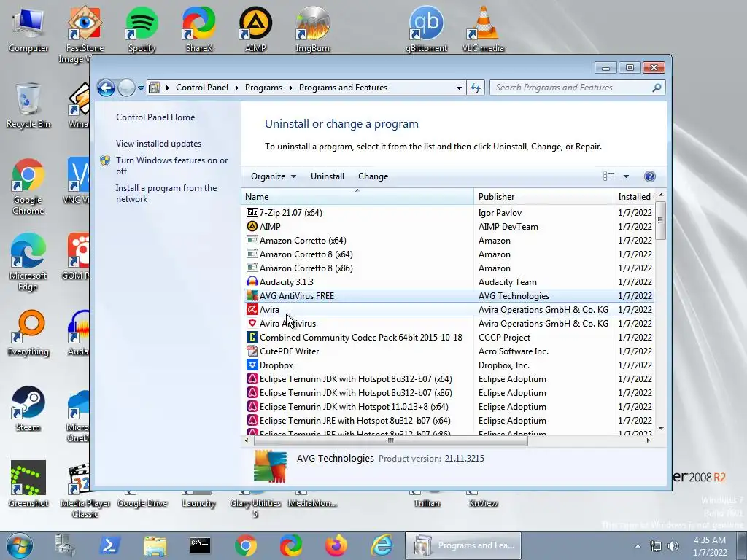
Task: Open Control Panel Home link
Action: [x=155, y=117]
